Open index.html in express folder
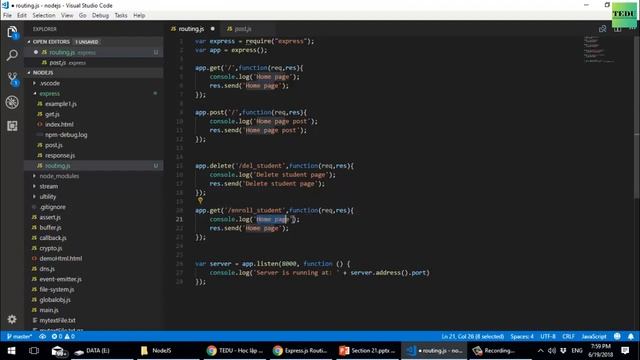The width and height of the screenshot is (640, 360). (x=59, y=124)
